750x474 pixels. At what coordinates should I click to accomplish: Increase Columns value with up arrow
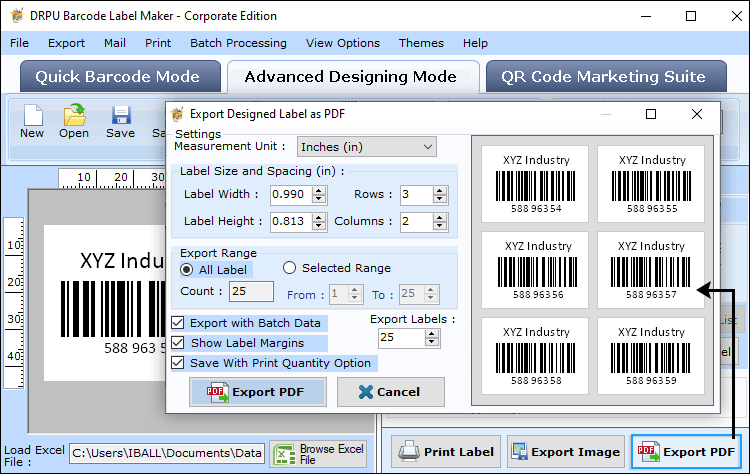(440, 217)
